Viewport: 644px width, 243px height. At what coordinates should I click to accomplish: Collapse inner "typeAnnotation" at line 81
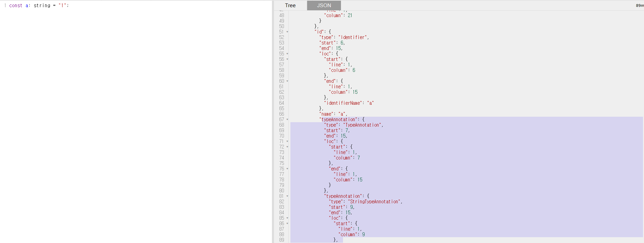287,196
